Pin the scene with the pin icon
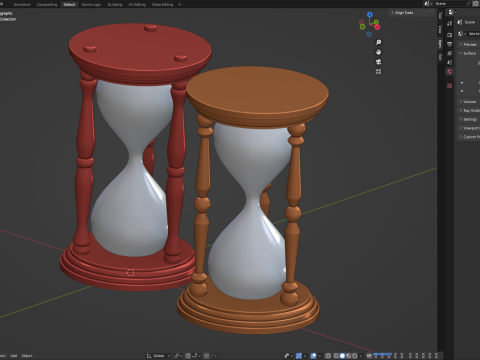The width and height of the screenshot is (480, 360). (x=468, y=4)
